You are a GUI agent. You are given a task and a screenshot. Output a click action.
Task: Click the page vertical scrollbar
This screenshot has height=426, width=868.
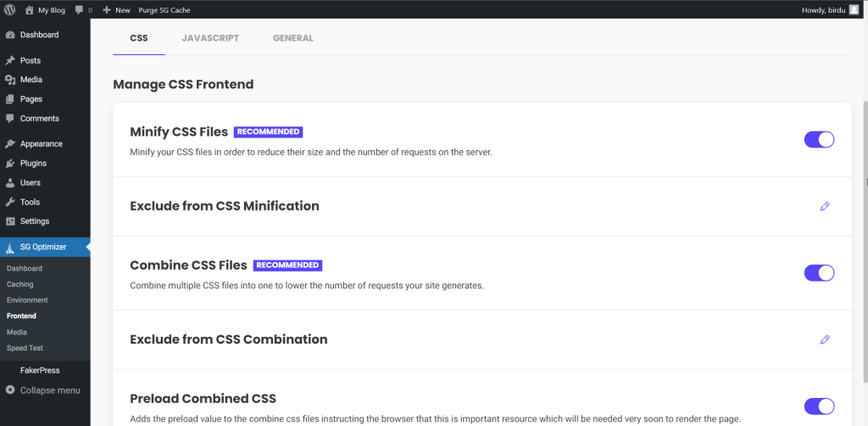tap(865, 241)
